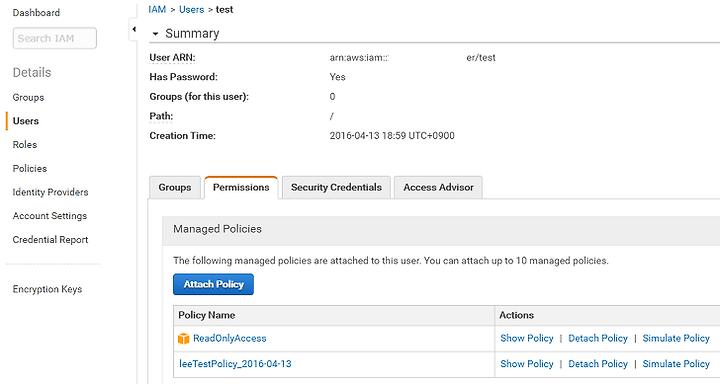Collapse the sidebar with the left arrow
Image resolution: width=720 pixels, height=384 pixels.
[x=134, y=29]
